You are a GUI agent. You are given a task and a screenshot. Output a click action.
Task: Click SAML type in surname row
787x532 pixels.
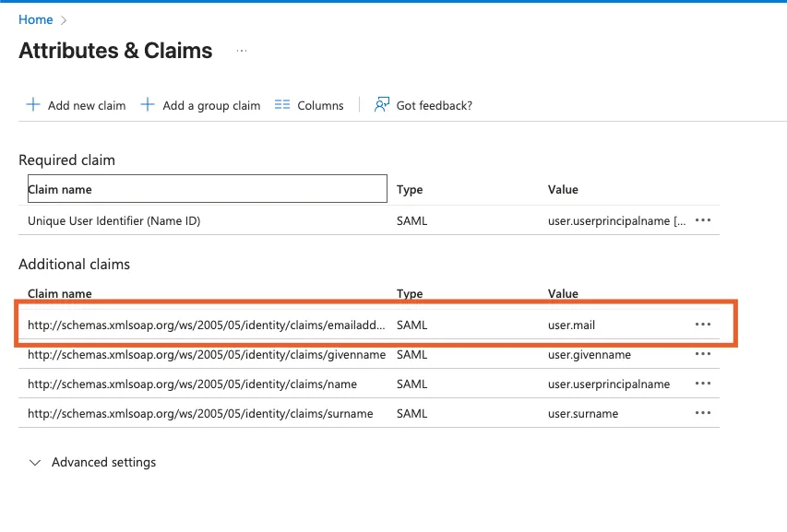(x=412, y=414)
